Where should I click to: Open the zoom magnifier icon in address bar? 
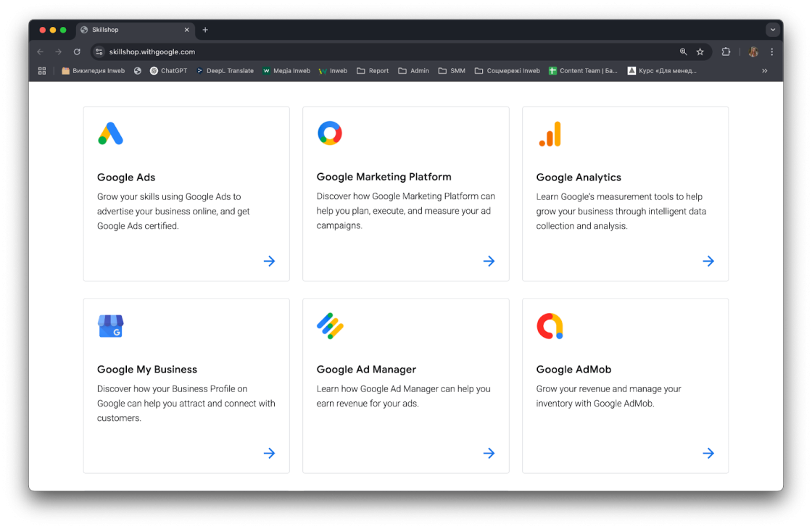tap(683, 51)
